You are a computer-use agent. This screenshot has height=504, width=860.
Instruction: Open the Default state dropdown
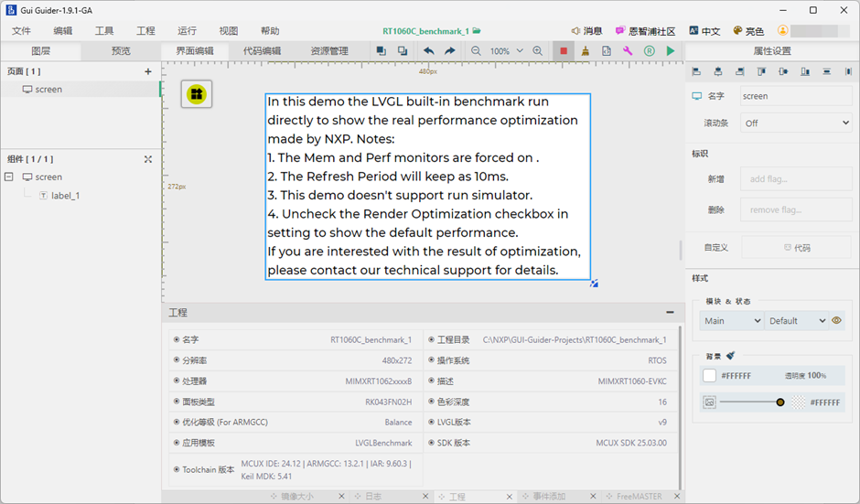797,321
